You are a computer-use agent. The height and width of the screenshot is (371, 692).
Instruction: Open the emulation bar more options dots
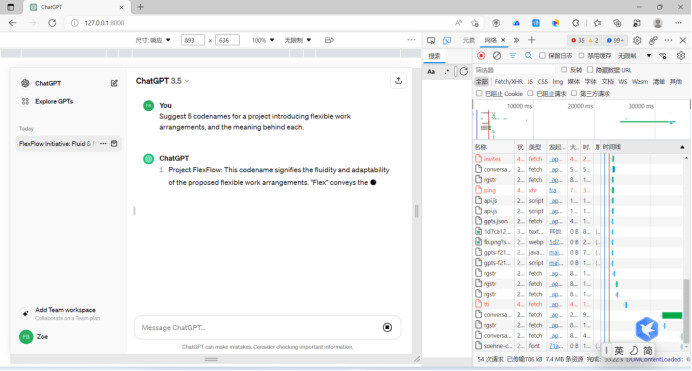pyautogui.click(x=411, y=40)
